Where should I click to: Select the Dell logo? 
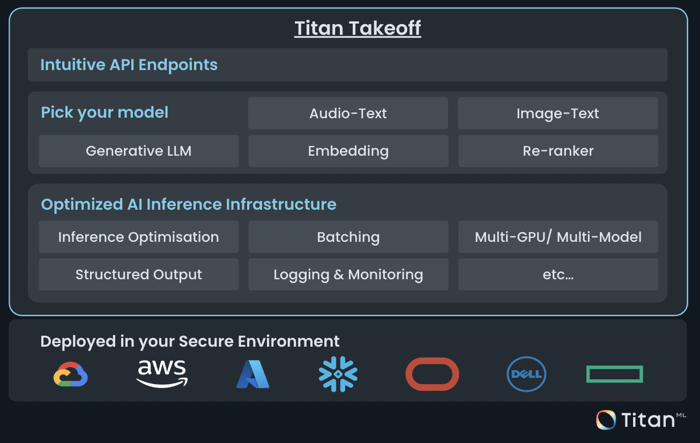click(526, 374)
